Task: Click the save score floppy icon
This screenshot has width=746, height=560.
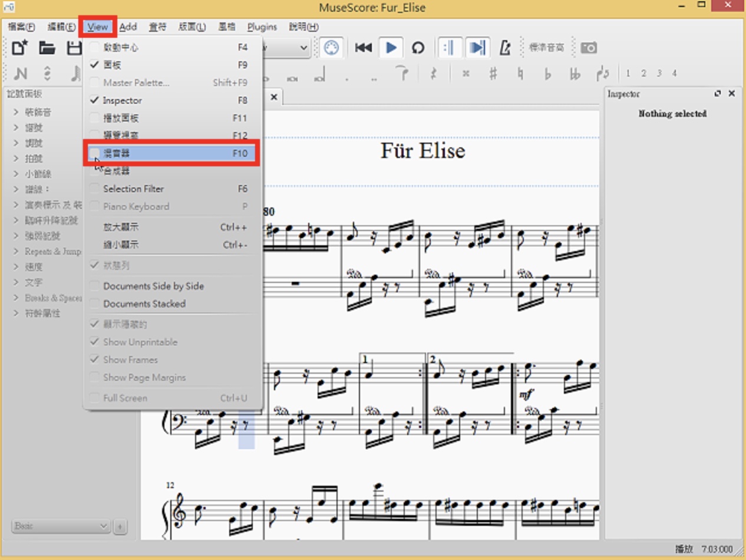Action: 74,48
